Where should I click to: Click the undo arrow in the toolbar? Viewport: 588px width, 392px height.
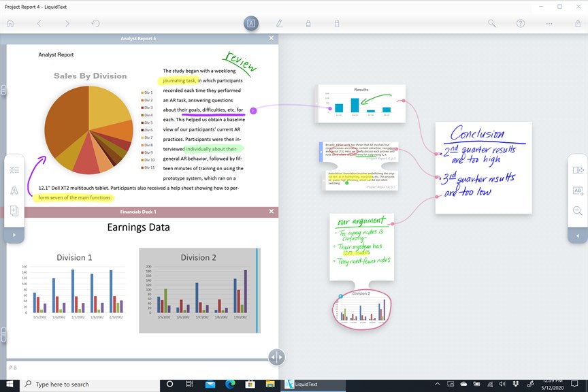click(96, 23)
